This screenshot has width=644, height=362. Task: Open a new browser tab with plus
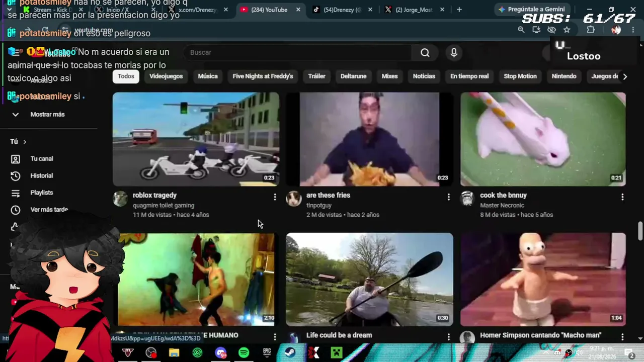point(459,10)
